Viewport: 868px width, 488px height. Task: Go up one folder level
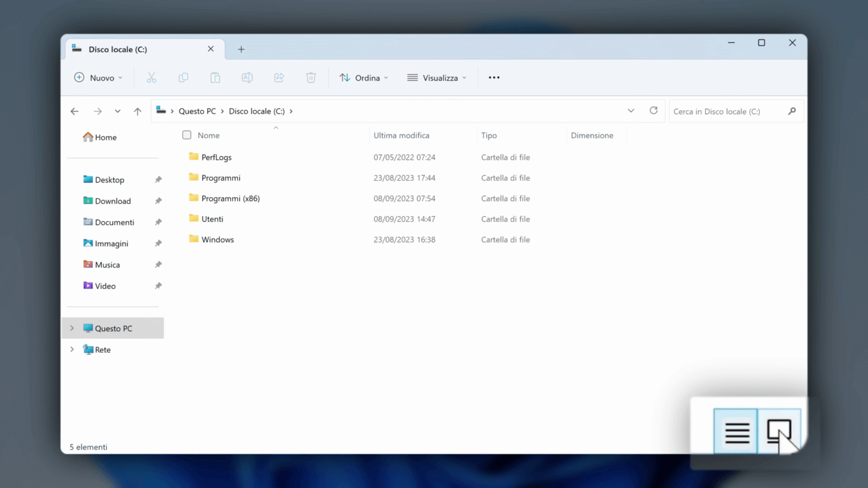[137, 111]
